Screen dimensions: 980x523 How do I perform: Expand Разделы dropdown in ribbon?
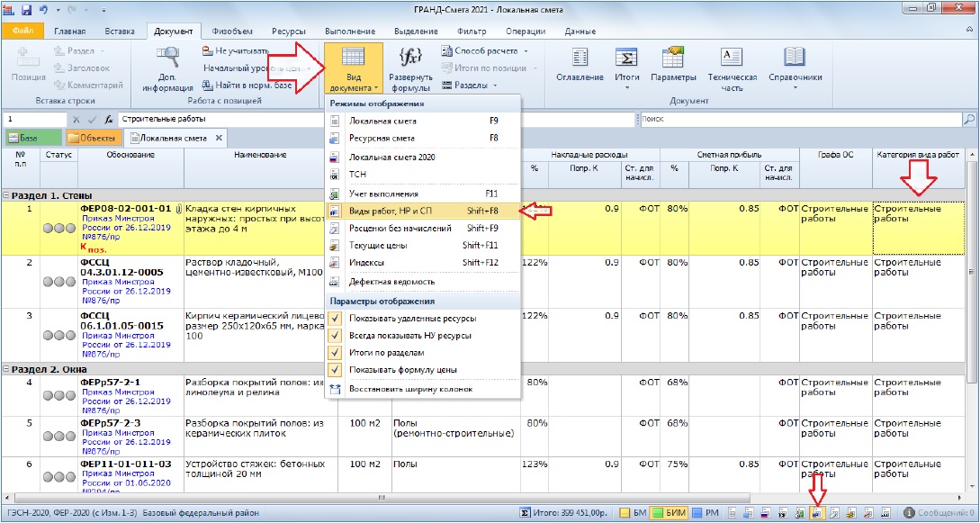click(470, 85)
